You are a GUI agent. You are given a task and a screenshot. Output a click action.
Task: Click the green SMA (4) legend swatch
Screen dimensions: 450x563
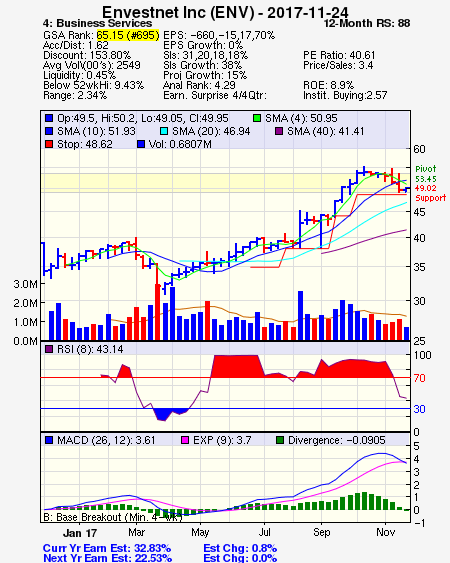pos(257,118)
